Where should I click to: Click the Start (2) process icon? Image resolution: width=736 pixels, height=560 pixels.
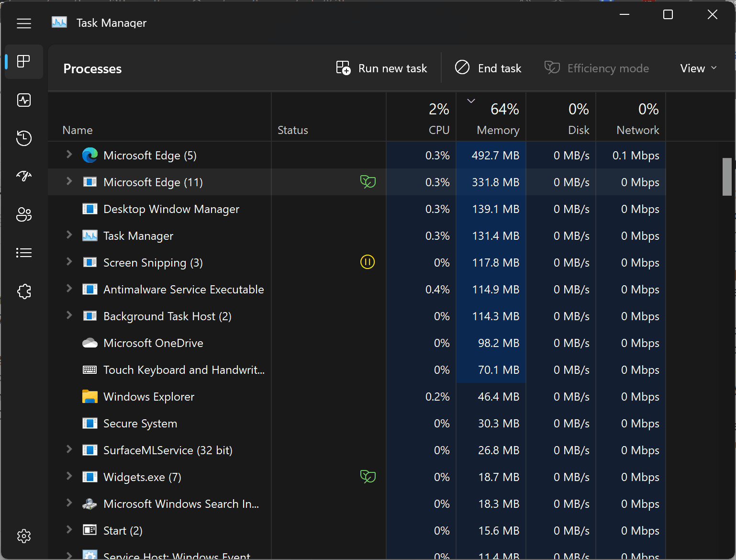click(x=90, y=530)
